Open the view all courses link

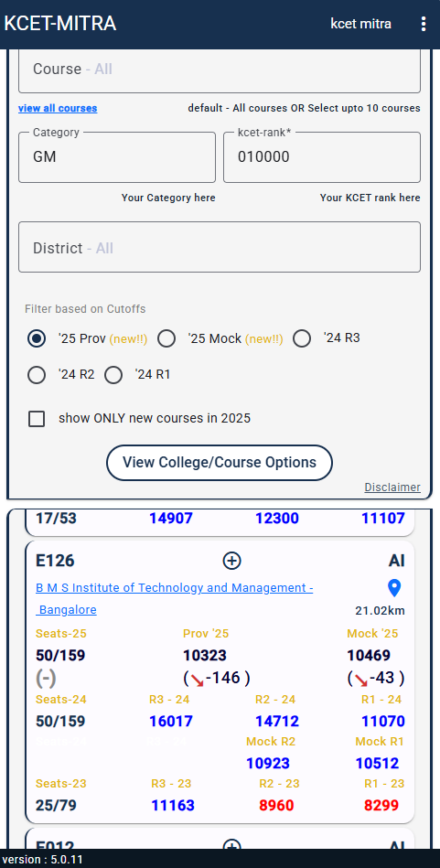click(58, 109)
